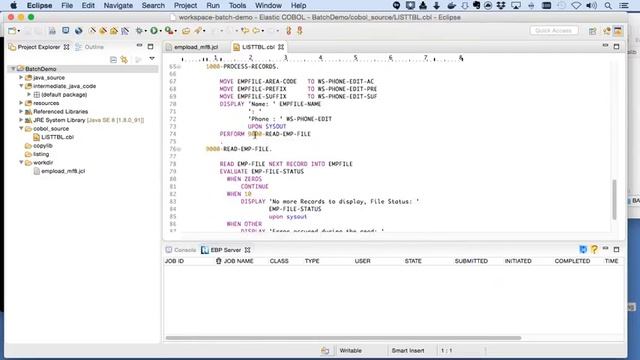640x360 pixels.
Task: Click the Quick Access search field
Action: (554, 31)
